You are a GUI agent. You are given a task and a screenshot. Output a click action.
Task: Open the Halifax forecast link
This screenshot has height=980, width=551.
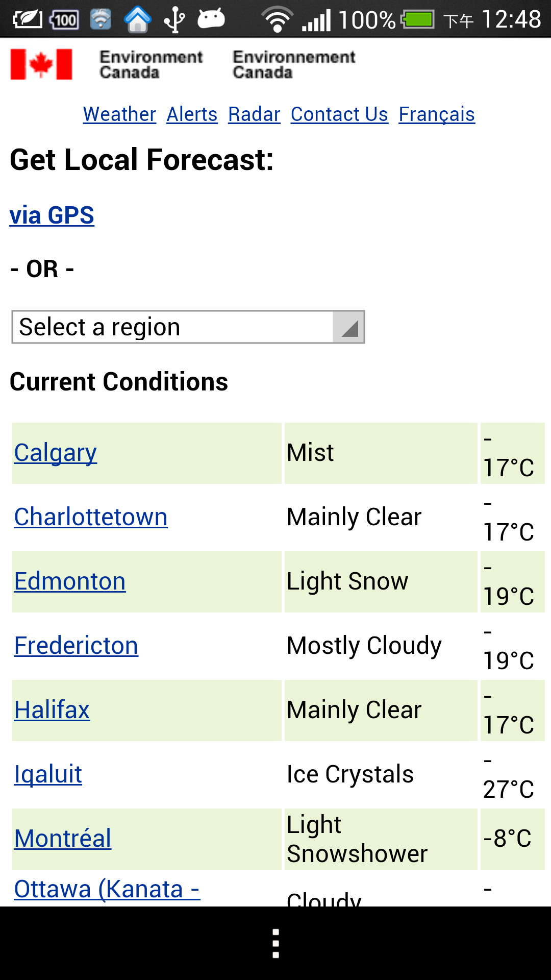pos(52,710)
